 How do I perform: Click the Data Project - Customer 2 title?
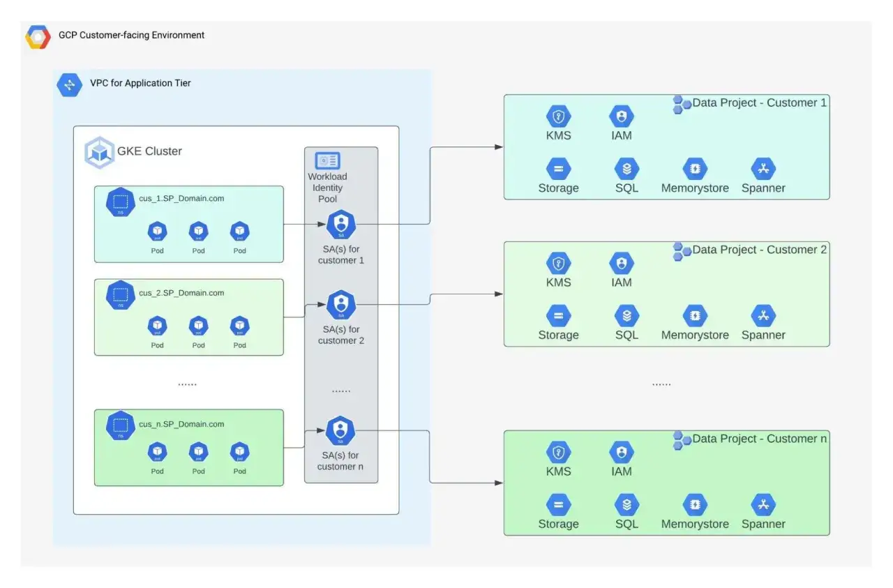[759, 250]
